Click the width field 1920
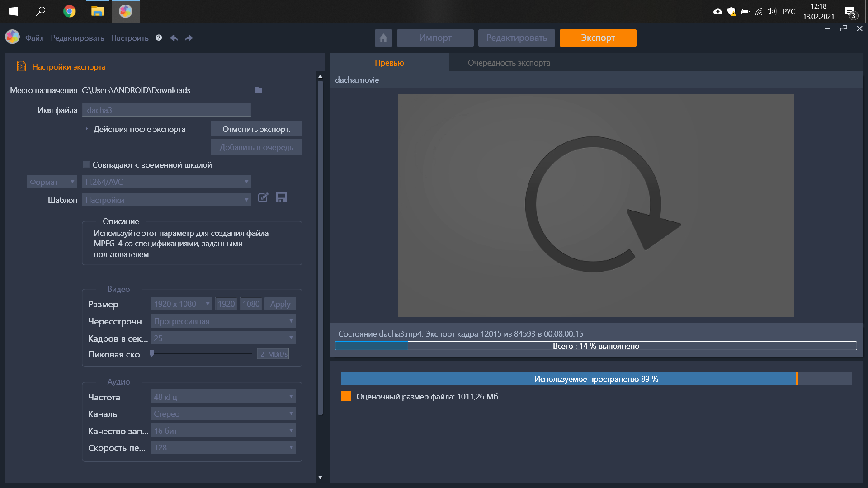The height and width of the screenshot is (488, 868). (x=226, y=304)
